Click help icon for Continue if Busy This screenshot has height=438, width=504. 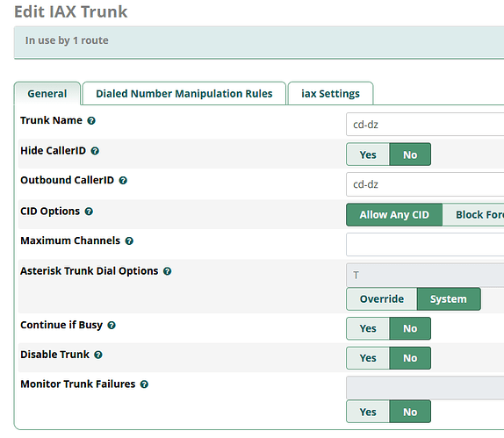click(112, 326)
